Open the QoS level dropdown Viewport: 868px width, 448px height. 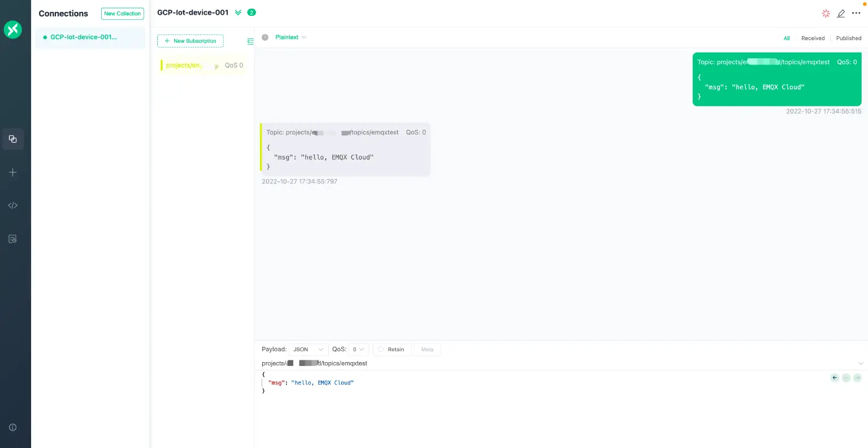click(x=357, y=349)
